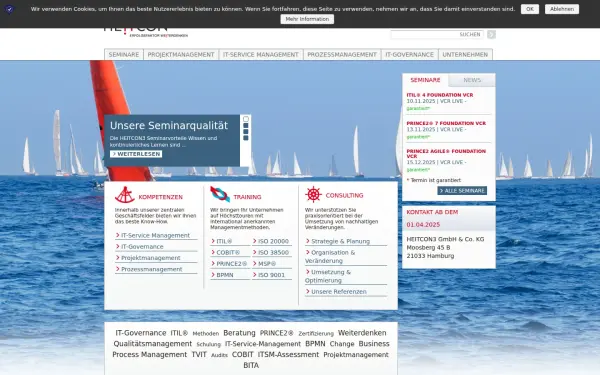This screenshot has width=600, height=375.
Task: Click ITSM-Assessment tag in tag cloud
Action: (x=288, y=355)
